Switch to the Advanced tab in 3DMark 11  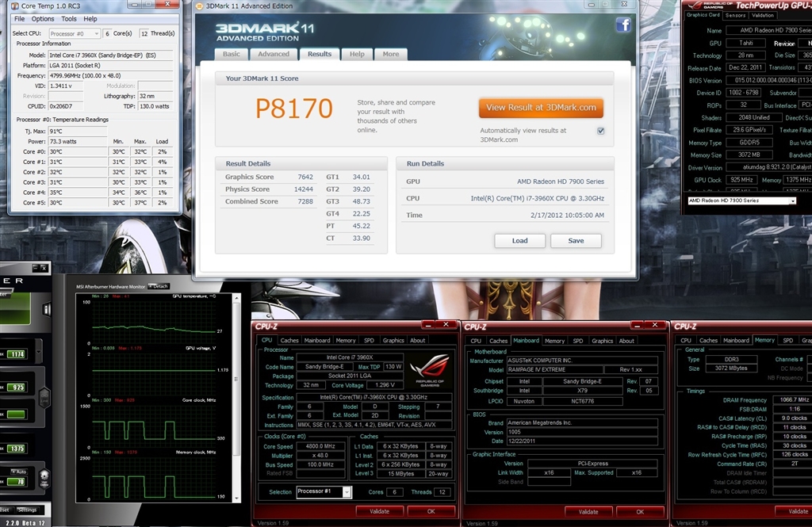[274, 54]
